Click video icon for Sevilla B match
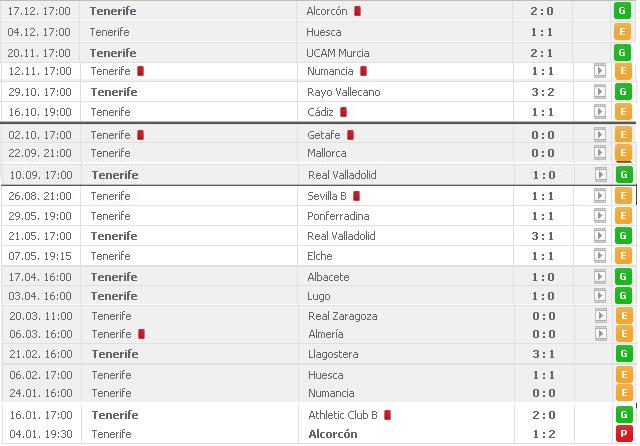 click(x=600, y=195)
